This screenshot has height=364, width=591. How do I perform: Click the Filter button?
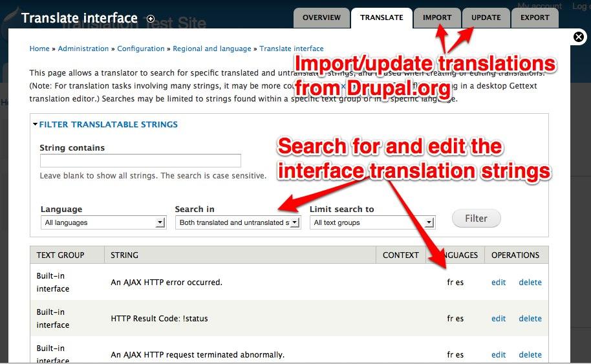477,219
